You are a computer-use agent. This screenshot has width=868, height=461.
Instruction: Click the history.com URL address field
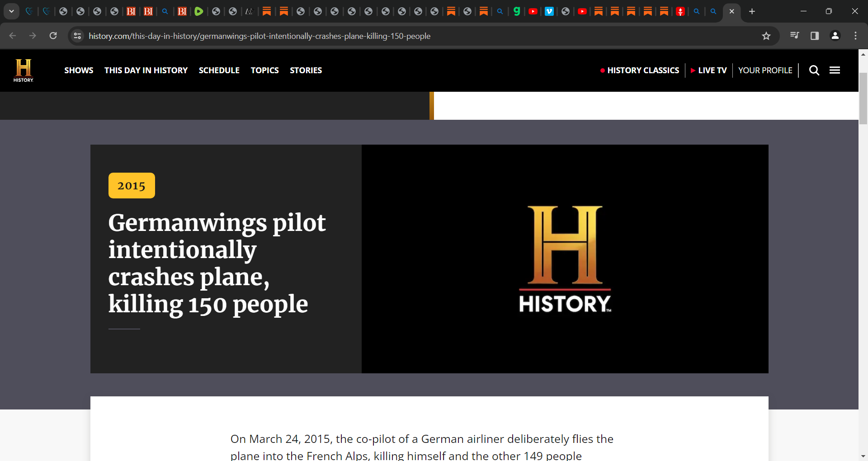(x=259, y=36)
